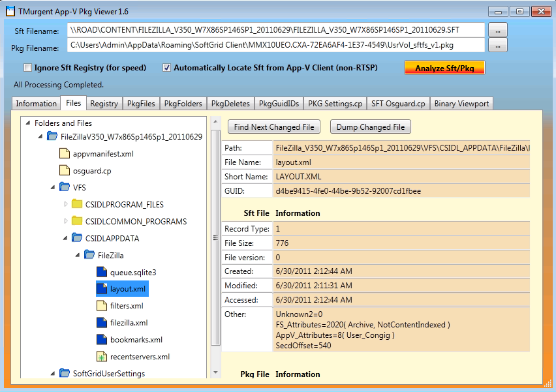
Task: Select the filezilla.xml tree item
Action: (129, 322)
